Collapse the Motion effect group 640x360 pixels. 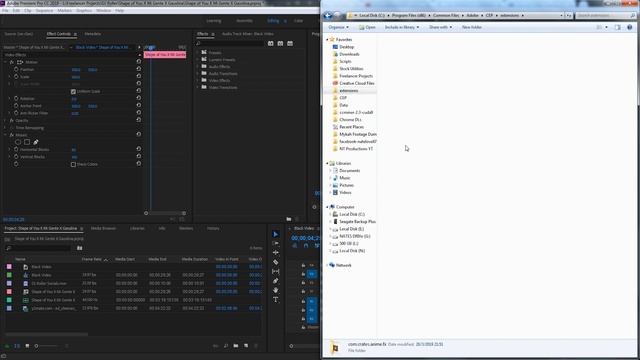(x=5, y=62)
